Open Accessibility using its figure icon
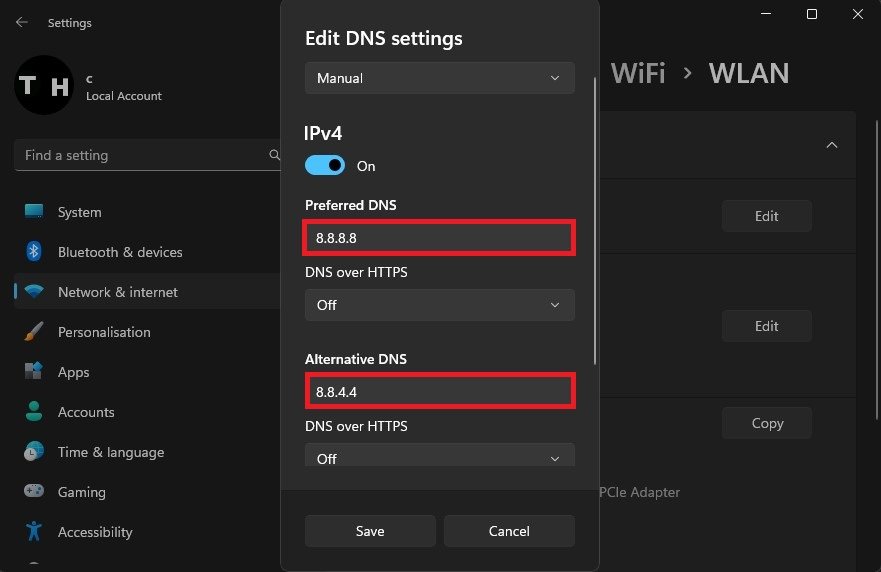Viewport: 881px width, 572px height. click(x=34, y=532)
